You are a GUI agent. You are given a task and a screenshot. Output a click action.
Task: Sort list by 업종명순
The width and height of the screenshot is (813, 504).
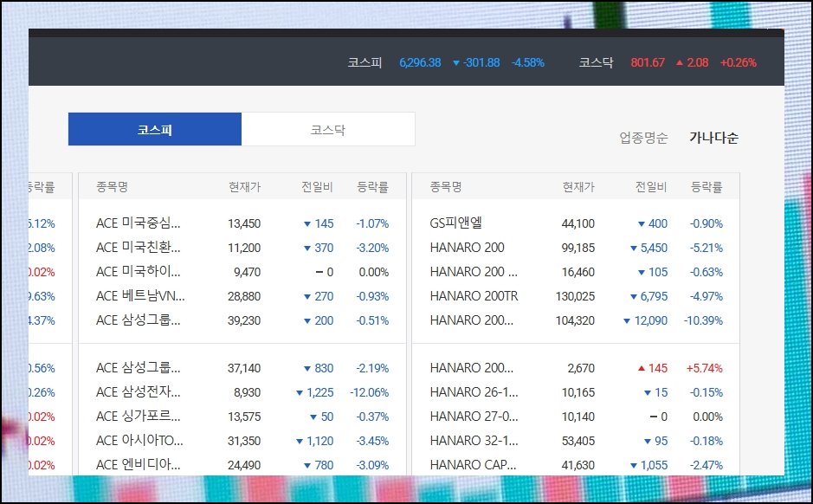point(643,138)
